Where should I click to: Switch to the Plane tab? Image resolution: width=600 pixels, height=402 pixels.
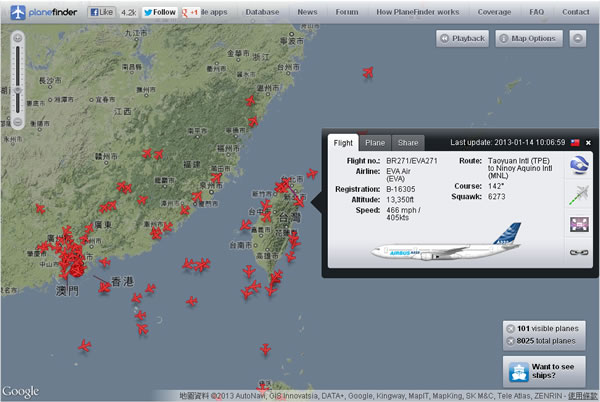[375, 143]
